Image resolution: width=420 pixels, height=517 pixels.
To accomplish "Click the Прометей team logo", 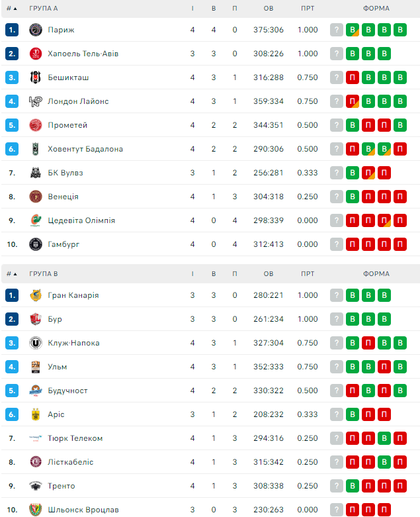I will [x=36, y=125].
